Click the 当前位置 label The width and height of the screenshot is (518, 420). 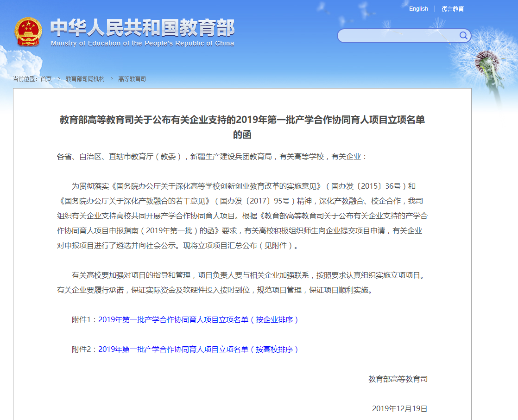[x=25, y=79]
